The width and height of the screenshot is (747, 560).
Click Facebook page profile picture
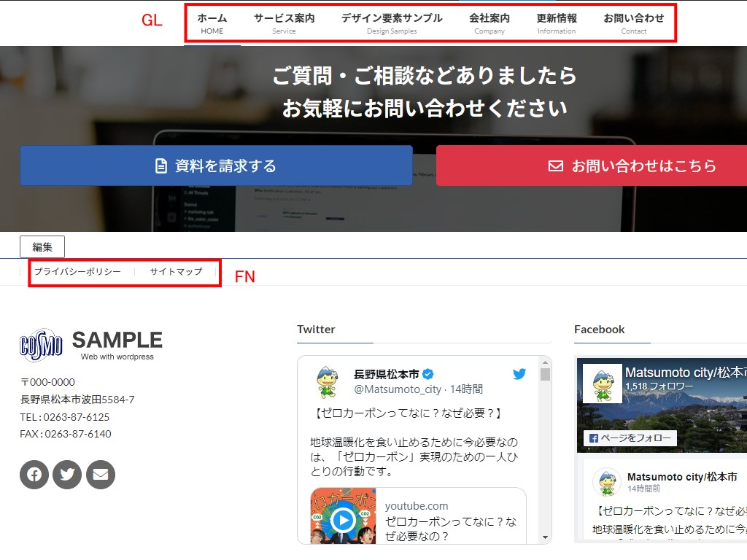[603, 384]
